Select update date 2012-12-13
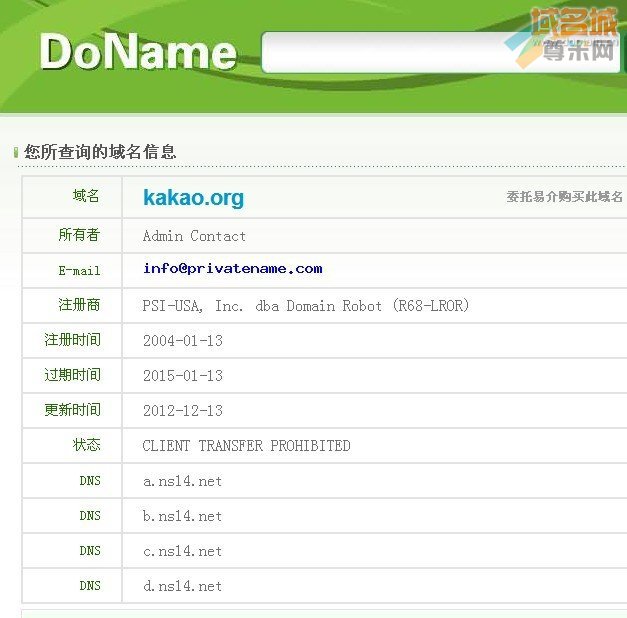The image size is (627, 618). (x=183, y=410)
